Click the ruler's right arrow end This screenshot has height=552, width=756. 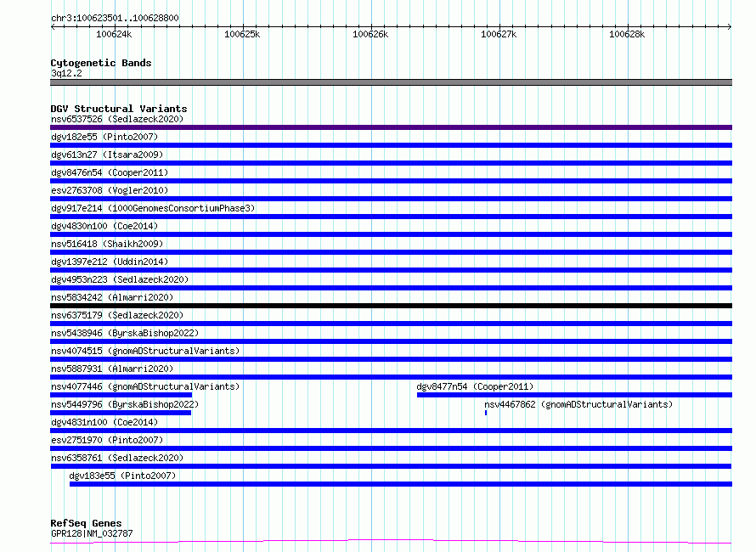point(730,27)
